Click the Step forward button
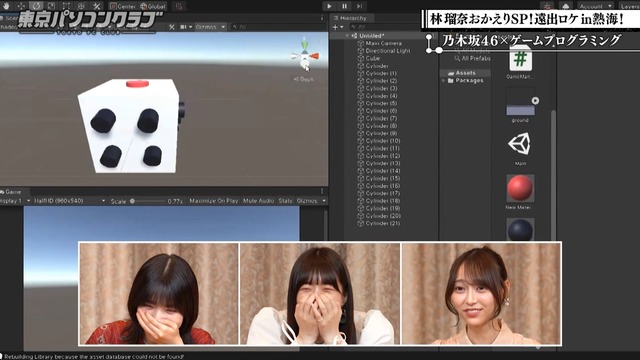The width and height of the screenshot is (640, 360). pos(359,6)
